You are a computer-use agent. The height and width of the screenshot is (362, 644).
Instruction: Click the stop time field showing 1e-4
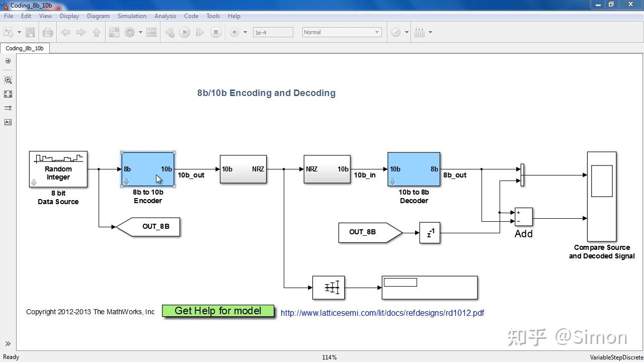click(x=273, y=32)
